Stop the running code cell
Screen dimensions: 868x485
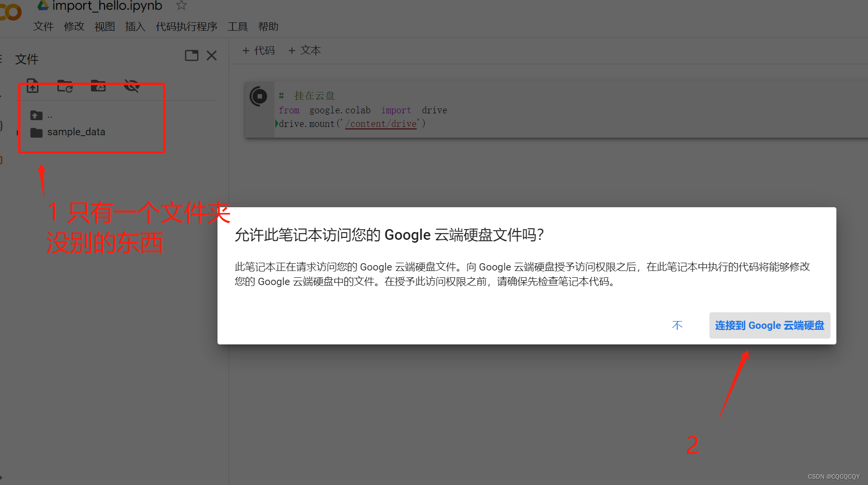pyautogui.click(x=259, y=96)
